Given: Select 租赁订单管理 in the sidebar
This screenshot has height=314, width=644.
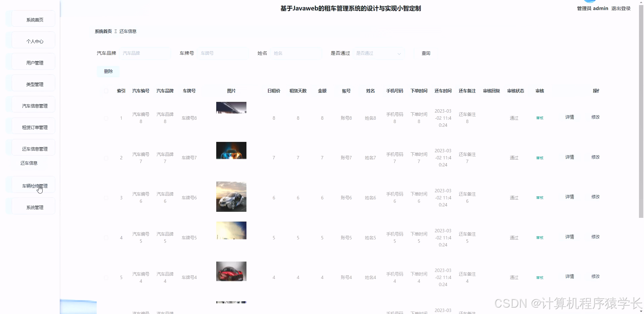Looking at the screenshot, I should [x=35, y=126].
